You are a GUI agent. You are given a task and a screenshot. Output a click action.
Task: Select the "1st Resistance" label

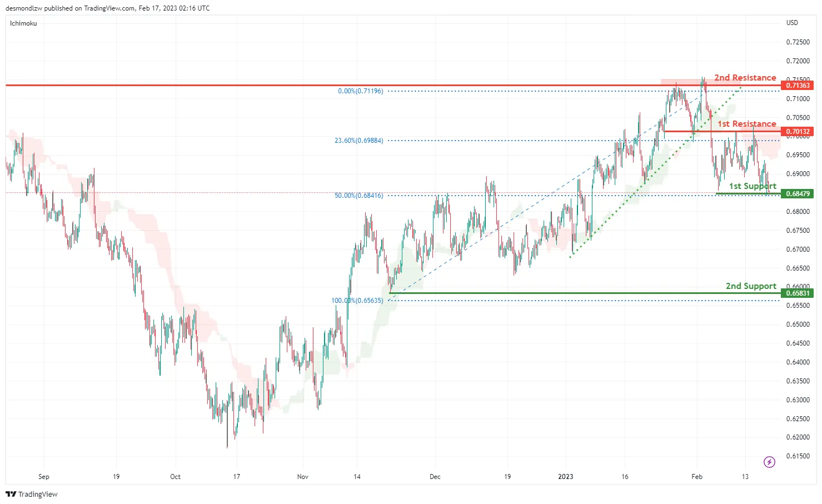(x=747, y=124)
